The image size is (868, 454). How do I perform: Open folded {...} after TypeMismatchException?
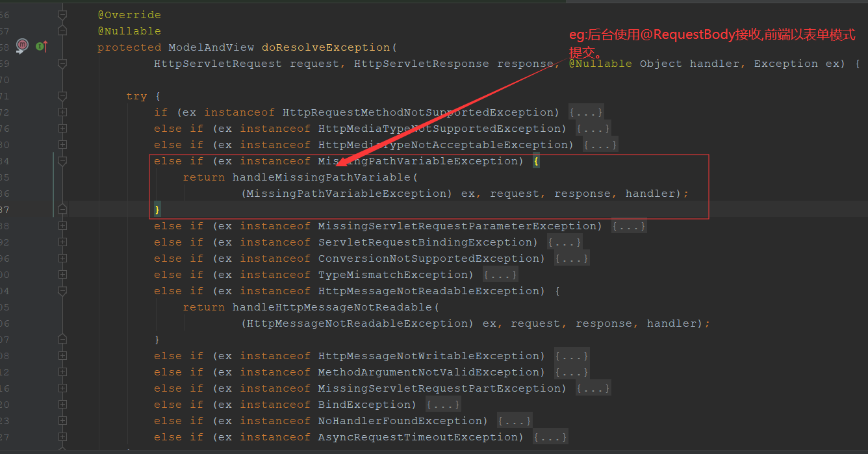pyautogui.click(x=500, y=275)
